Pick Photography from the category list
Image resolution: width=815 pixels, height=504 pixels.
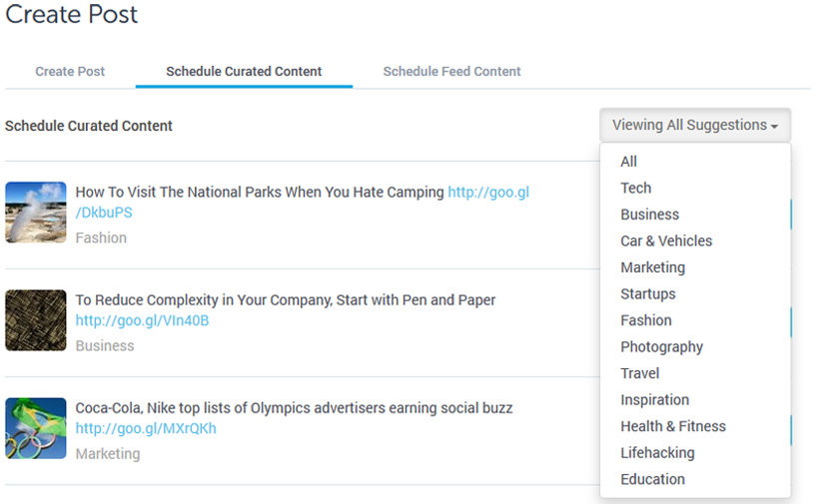click(661, 346)
